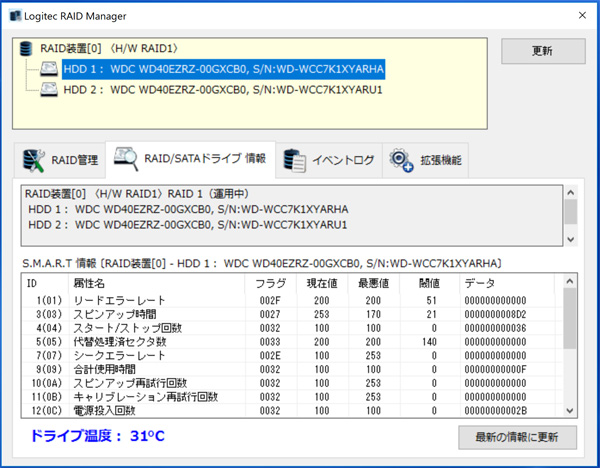Click flag value 002F
The width and height of the screenshot is (600, 468).
(x=270, y=301)
